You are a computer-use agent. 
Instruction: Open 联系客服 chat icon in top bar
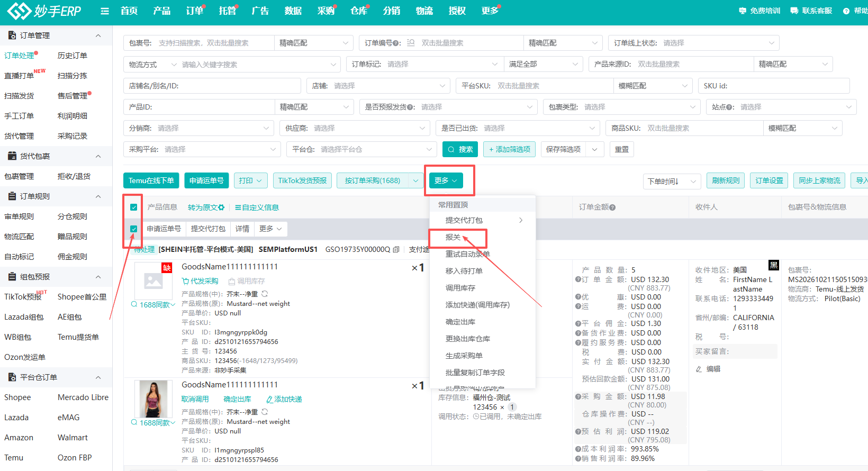[x=794, y=11]
